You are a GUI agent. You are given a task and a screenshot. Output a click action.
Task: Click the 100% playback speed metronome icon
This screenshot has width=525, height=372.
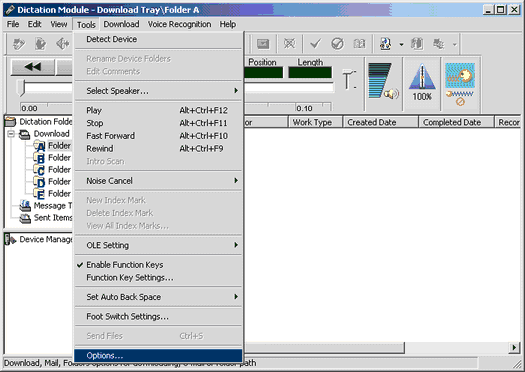point(422,83)
